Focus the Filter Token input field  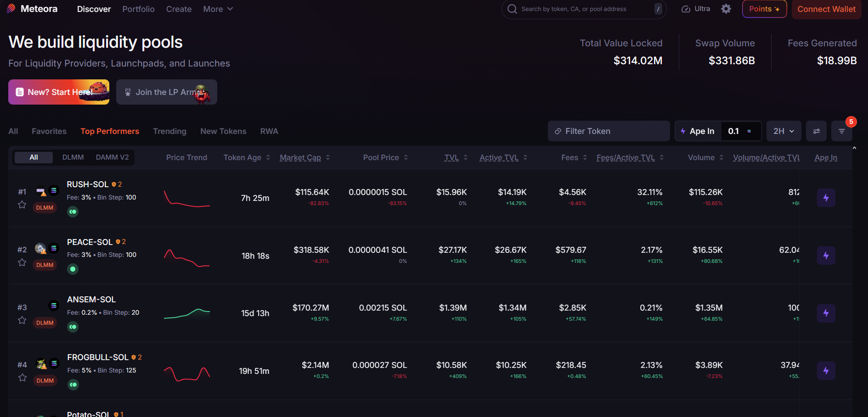point(609,131)
